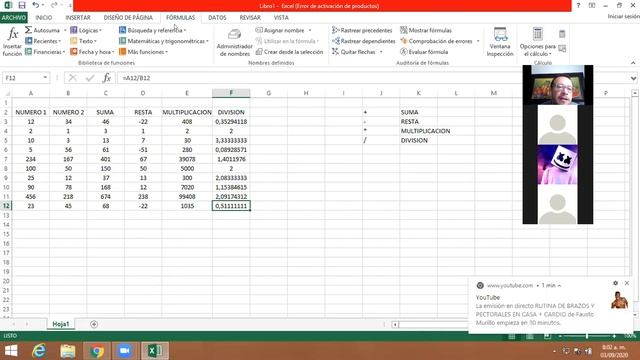Open Matemáticas y trigonométricas functions
Viewport: 640px width, 360px height.
tap(164, 41)
